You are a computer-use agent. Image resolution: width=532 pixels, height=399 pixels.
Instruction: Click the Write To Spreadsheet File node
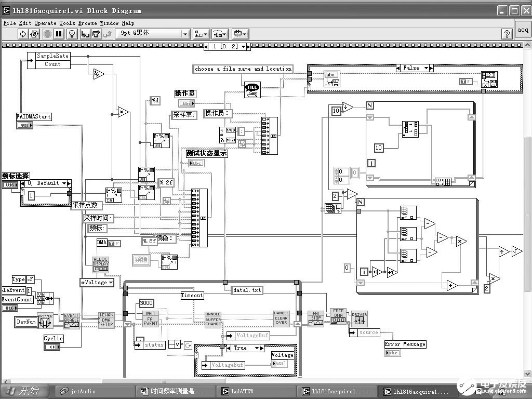click(489, 79)
